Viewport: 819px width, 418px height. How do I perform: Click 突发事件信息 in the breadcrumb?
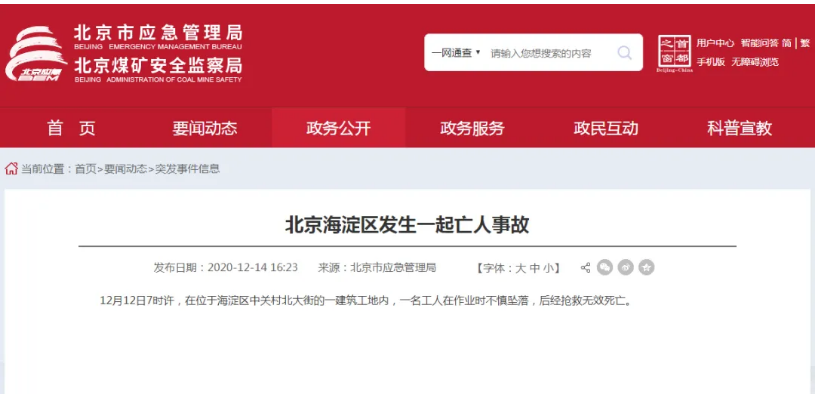coord(187,169)
